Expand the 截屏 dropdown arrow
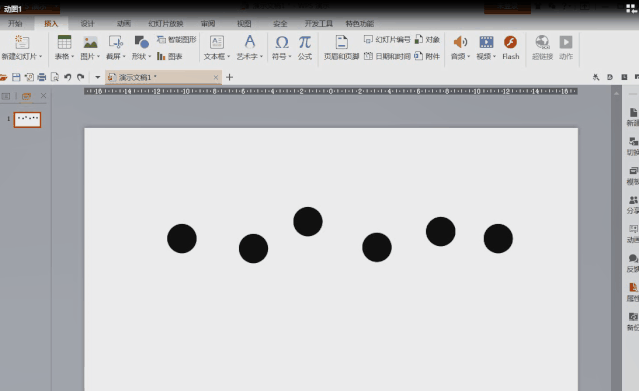Viewport: 639px width, 391px height. click(124, 56)
